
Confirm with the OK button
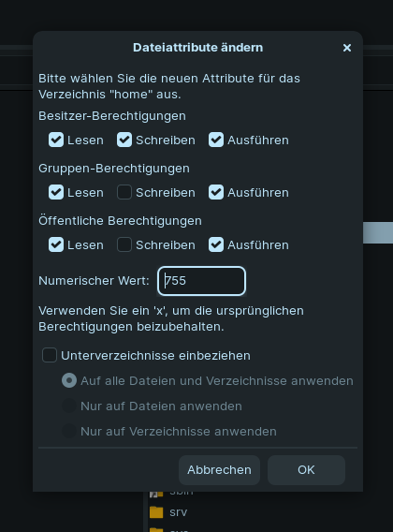[x=306, y=470]
